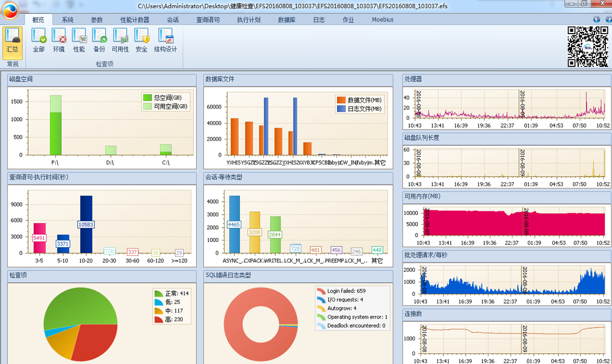Click the QR code image

(588, 46)
